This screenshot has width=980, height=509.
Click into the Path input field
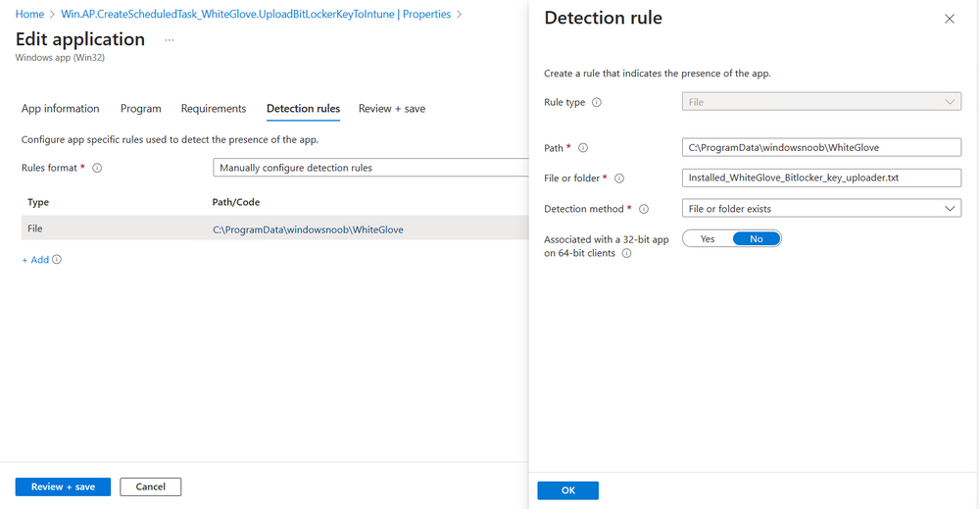821,147
